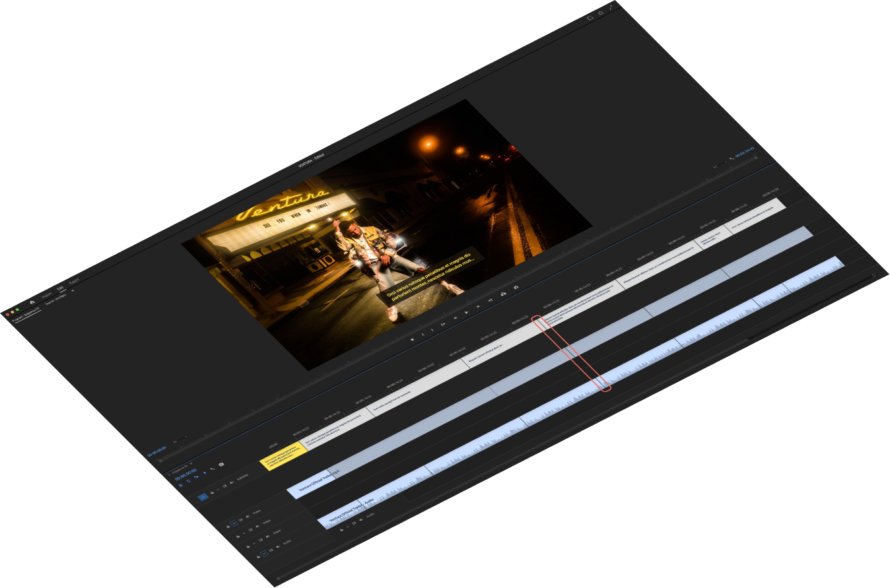
Task: Toggle linked selection in the timeline
Action: pyautogui.click(x=197, y=477)
